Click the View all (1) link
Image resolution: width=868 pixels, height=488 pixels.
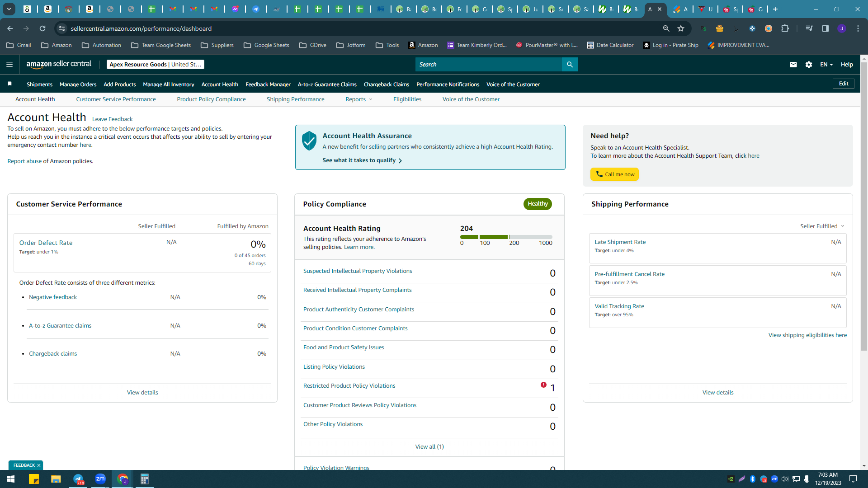tap(429, 447)
